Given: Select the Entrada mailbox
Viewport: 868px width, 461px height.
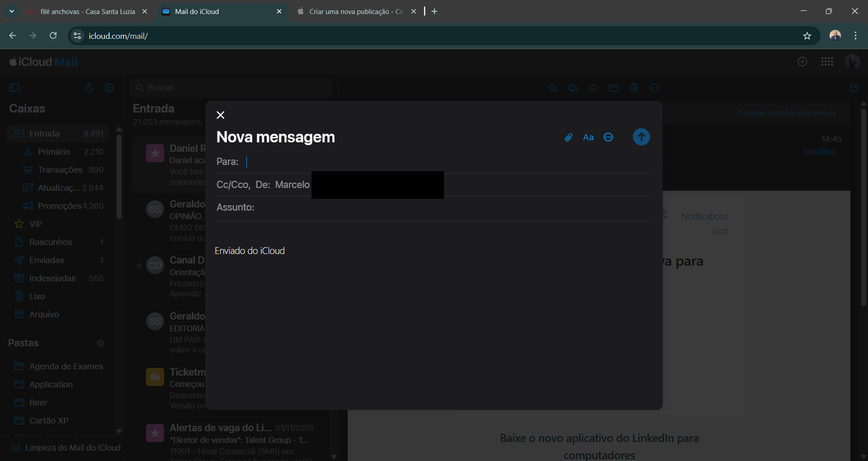Looking at the screenshot, I should click(58, 134).
